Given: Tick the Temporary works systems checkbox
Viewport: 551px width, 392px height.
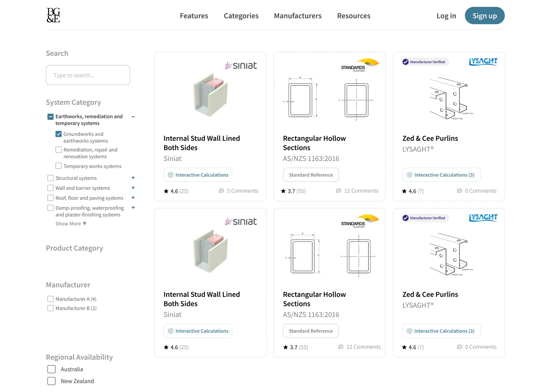Looking at the screenshot, I should 59,166.
